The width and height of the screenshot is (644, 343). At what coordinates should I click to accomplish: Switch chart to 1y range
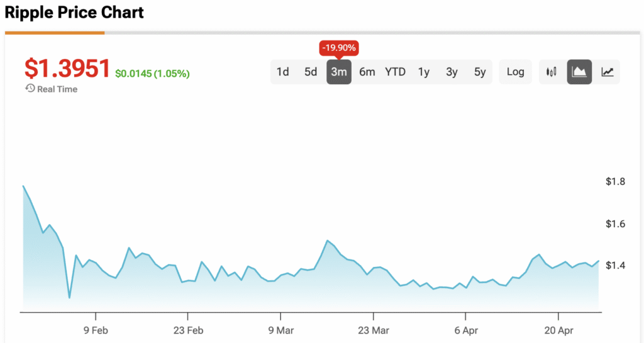point(424,72)
